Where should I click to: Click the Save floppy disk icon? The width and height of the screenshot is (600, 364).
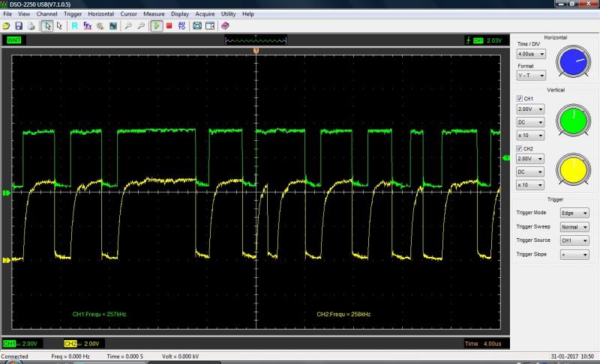(18, 25)
